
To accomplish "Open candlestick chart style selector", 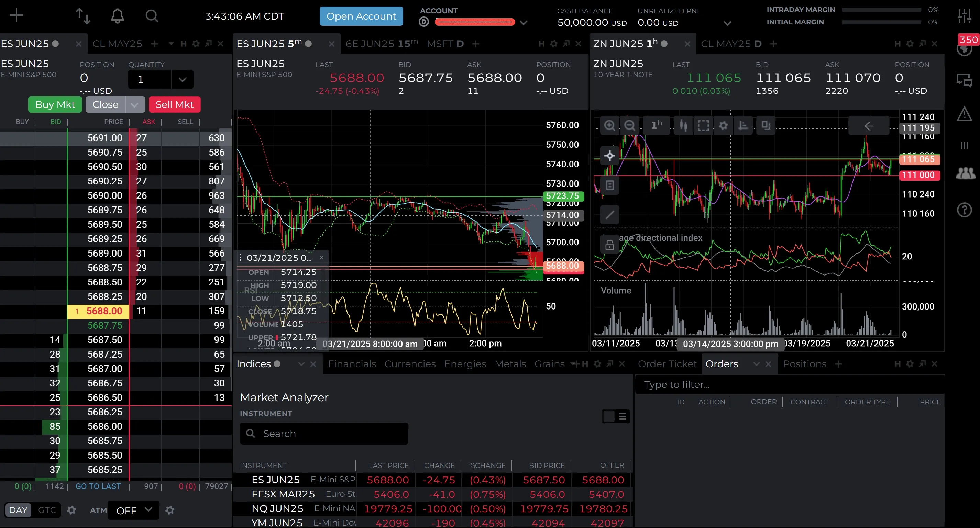I will [x=683, y=125].
